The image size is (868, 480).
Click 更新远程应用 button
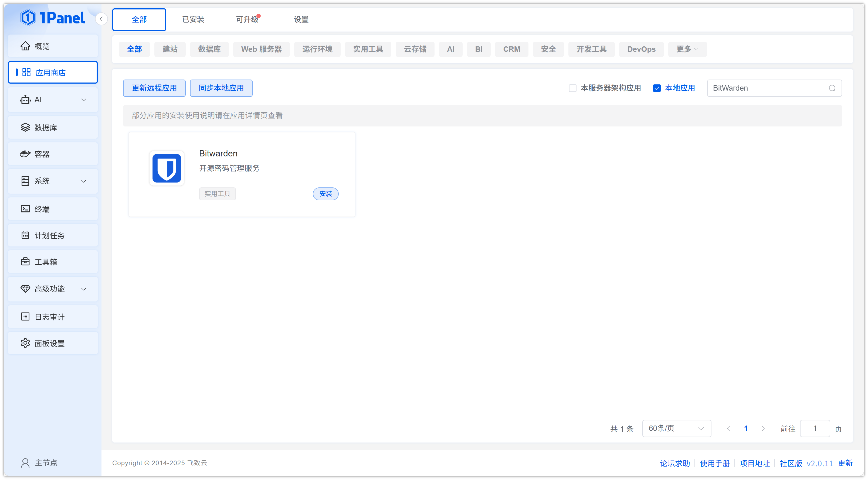point(154,88)
